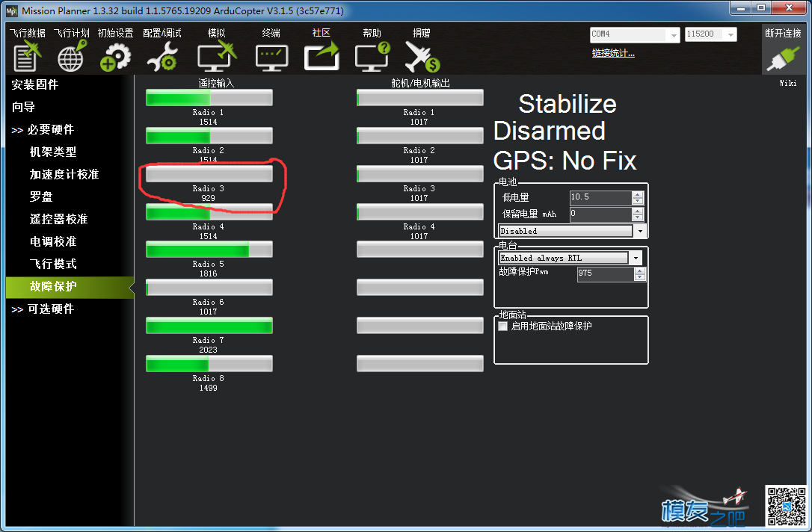The height and width of the screenshot is (532, 812).
Task: Minimize the Mission Planner window
Action: (x=741, y=7)
